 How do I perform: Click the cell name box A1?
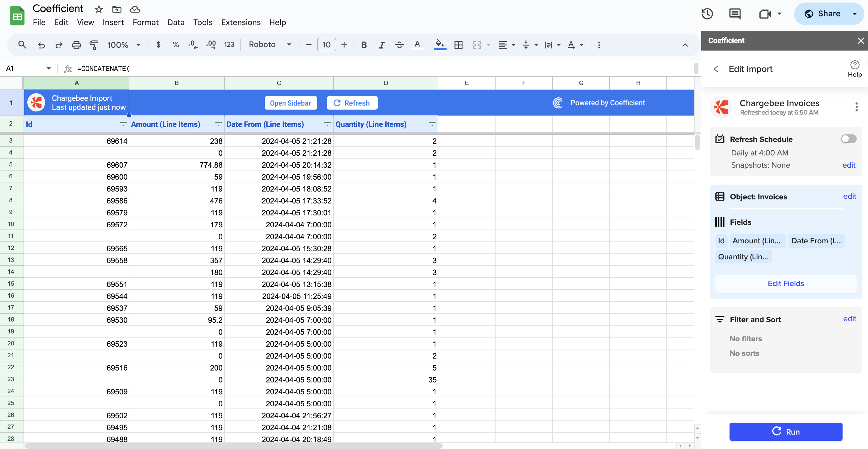pos(28,68)
